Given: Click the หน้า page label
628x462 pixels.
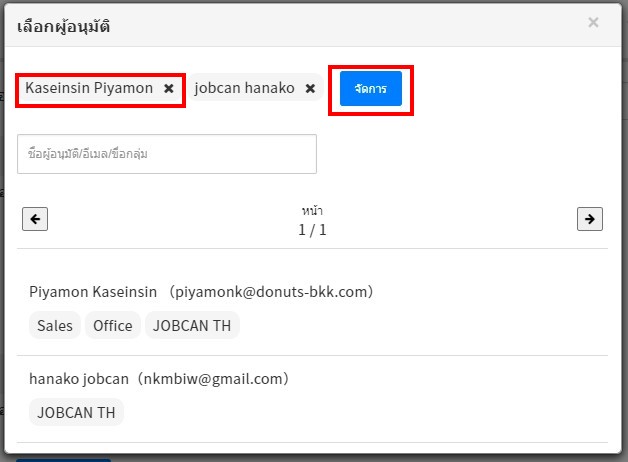Looking at the screenshot, I should (x=312, y=211).
